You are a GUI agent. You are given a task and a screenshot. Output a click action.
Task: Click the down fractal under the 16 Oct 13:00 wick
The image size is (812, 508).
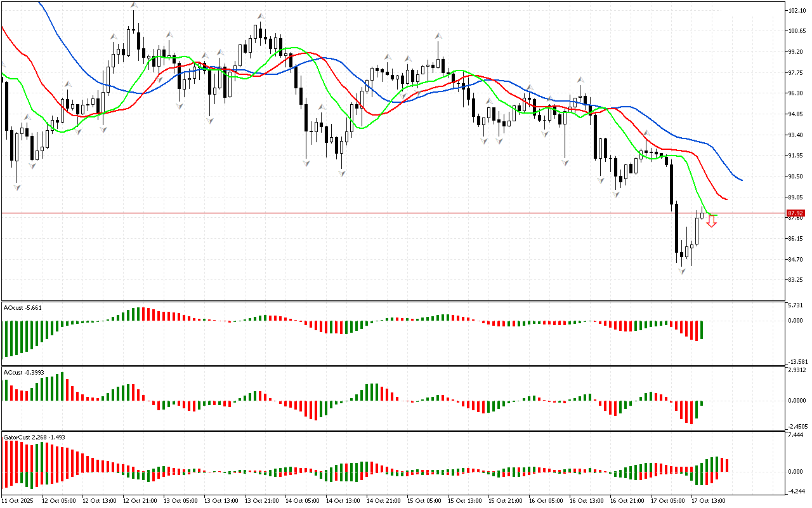tap(565, 163)
